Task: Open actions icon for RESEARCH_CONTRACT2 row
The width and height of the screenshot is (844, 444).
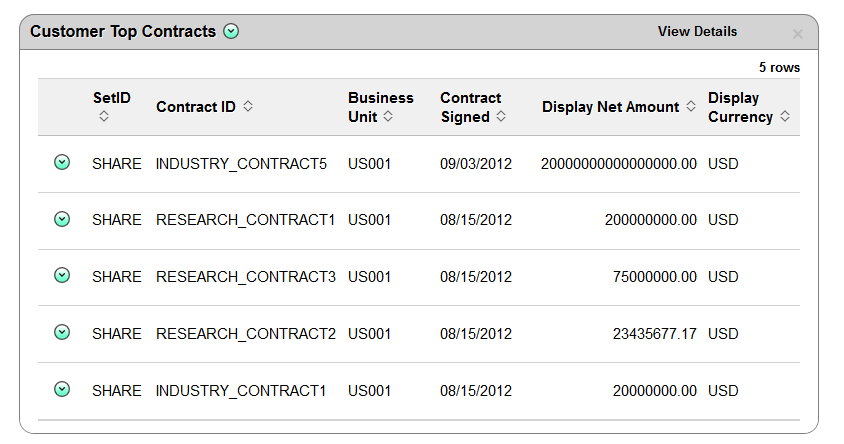Action: tap(62, 332)
